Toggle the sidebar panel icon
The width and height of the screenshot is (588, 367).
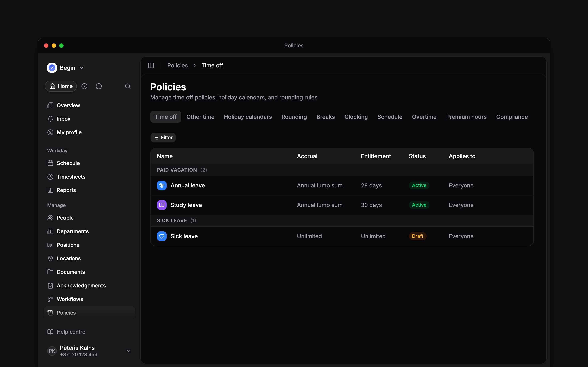tap(151, 66)
